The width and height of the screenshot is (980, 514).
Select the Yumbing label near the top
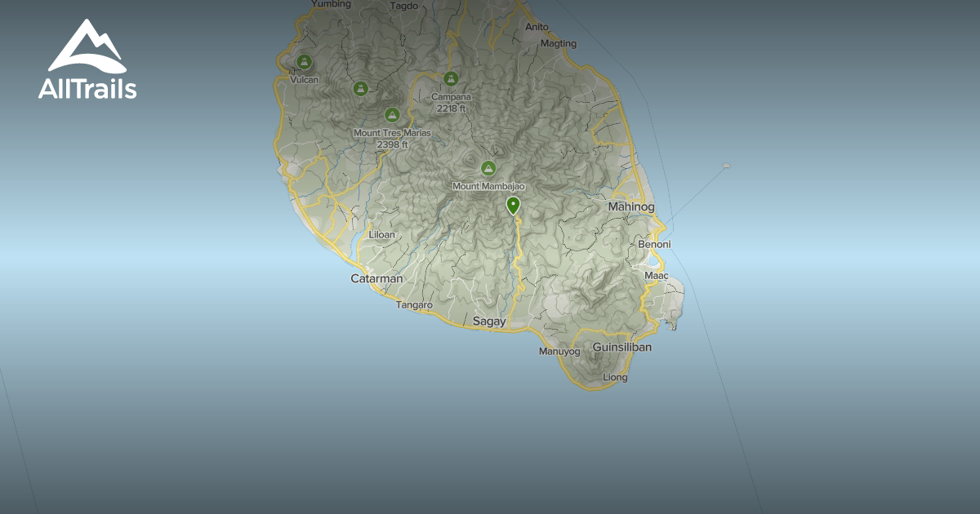tap(330, 5)
